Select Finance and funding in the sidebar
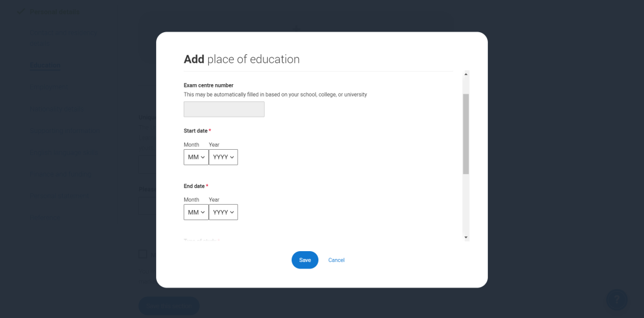The image size is (644, 318). tap(62, 174)
